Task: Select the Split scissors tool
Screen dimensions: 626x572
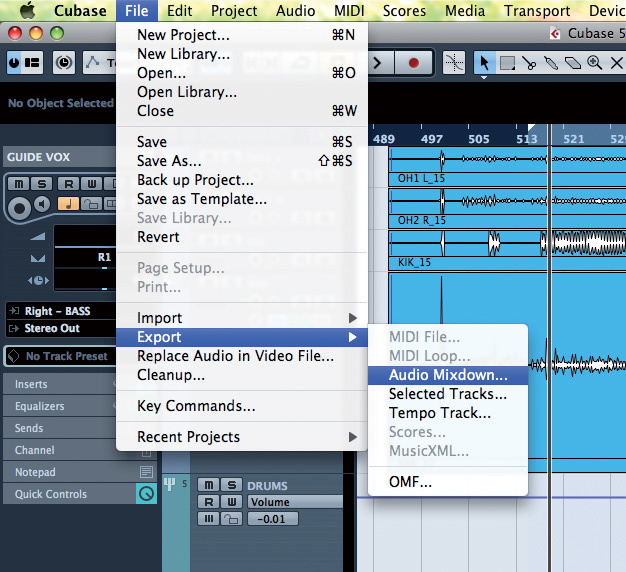Action: point(529,63)
